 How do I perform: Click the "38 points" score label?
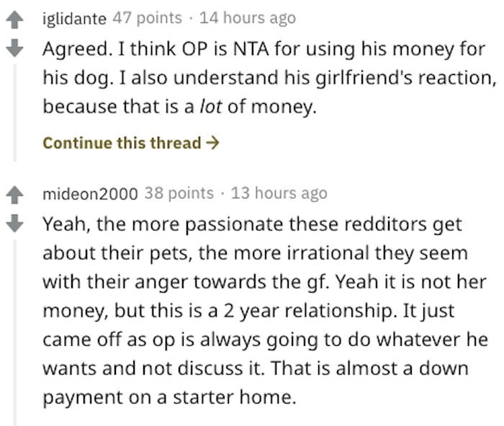tap(179, 193)
